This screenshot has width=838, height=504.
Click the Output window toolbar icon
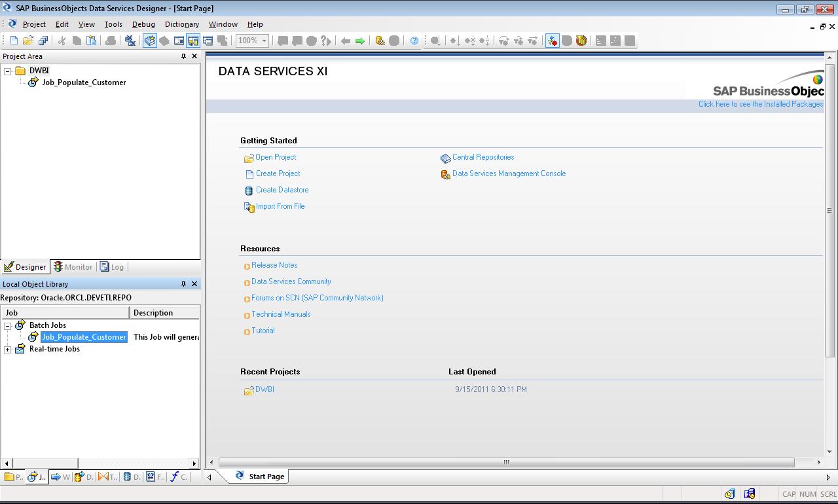[208, 41]
